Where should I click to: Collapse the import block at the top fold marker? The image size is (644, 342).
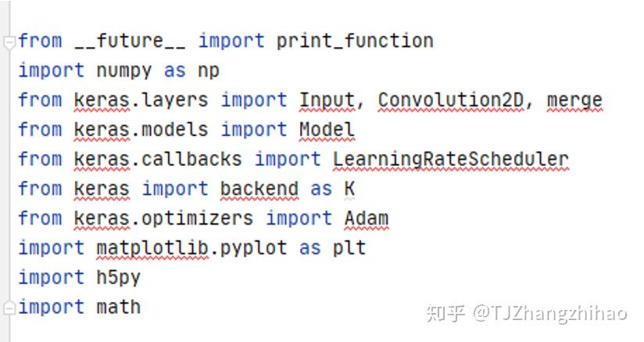tap(9, 42)
